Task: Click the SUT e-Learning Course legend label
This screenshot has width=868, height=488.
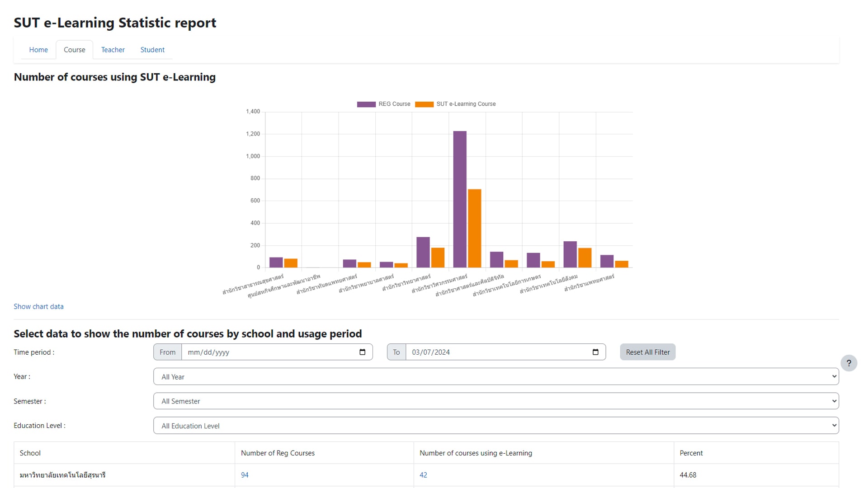Action: point(466,104)
